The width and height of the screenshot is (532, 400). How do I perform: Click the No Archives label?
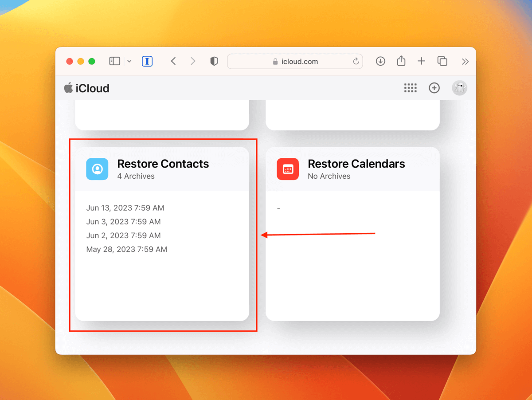[329, 176]
